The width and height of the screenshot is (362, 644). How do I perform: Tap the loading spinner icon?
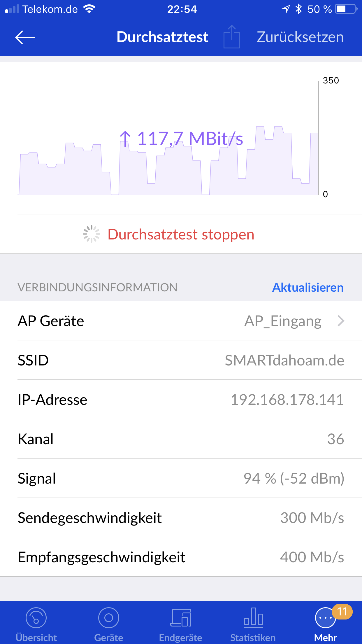pos(91,234)
